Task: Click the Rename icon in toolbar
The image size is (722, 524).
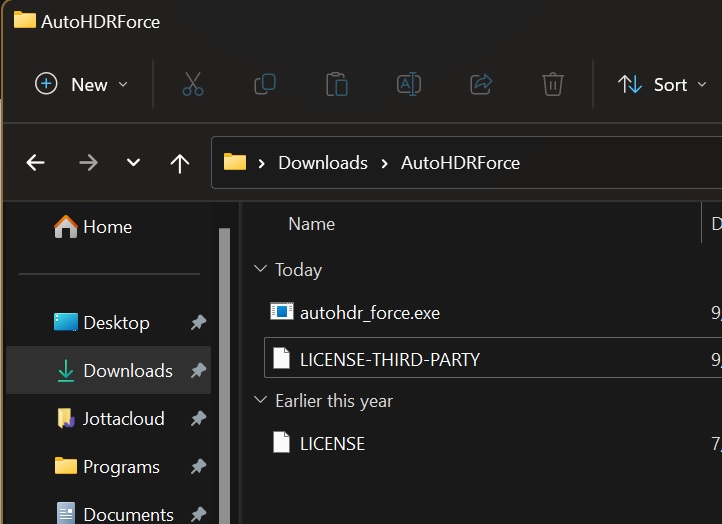Action: tap(409, 85)
